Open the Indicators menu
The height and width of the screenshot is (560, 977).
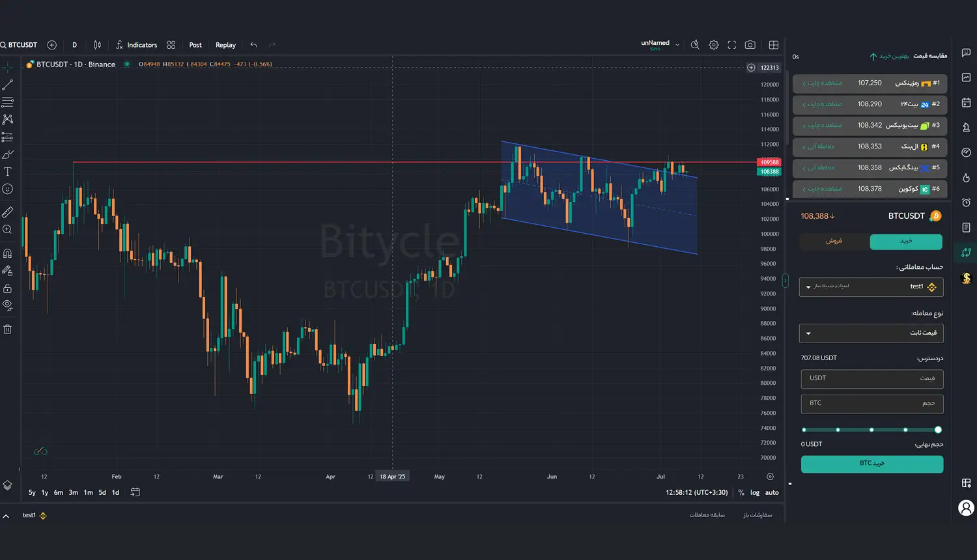point(136,45)
